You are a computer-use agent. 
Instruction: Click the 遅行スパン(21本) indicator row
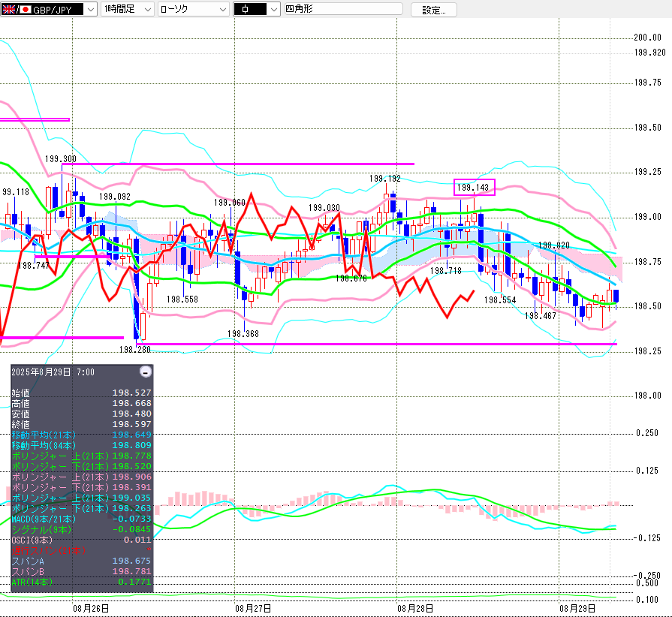(81, 551)
